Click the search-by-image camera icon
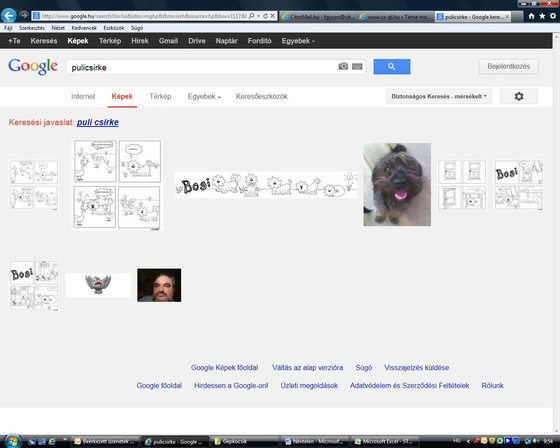 (x=343, y=66)
